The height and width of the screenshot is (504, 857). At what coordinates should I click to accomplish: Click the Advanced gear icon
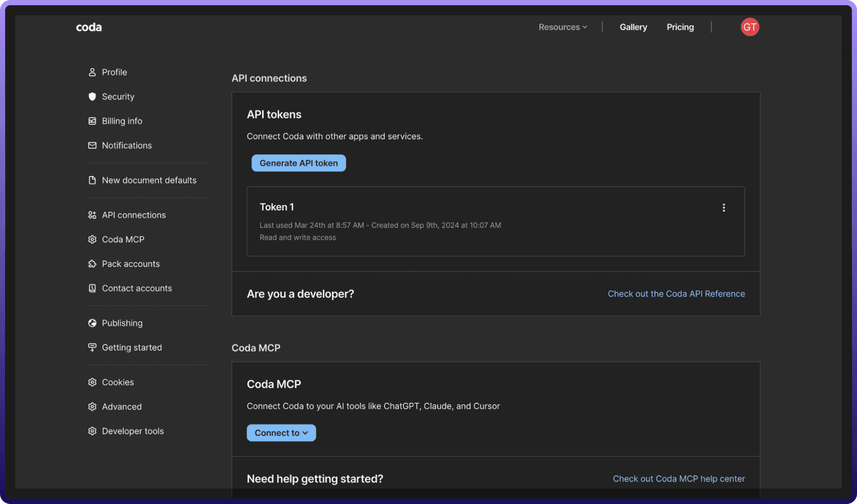92,407
